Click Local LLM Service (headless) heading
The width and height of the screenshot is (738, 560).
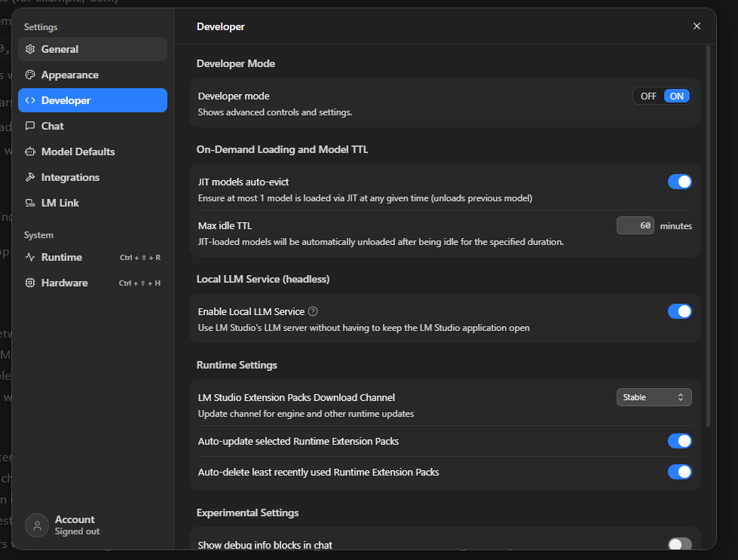coord(262,279)
